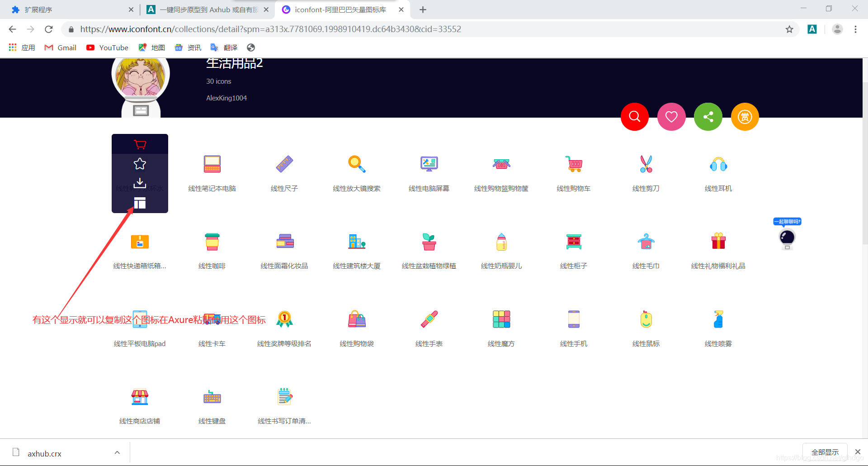Choose the 线性魔方 Rubik's cube icon

501,319
